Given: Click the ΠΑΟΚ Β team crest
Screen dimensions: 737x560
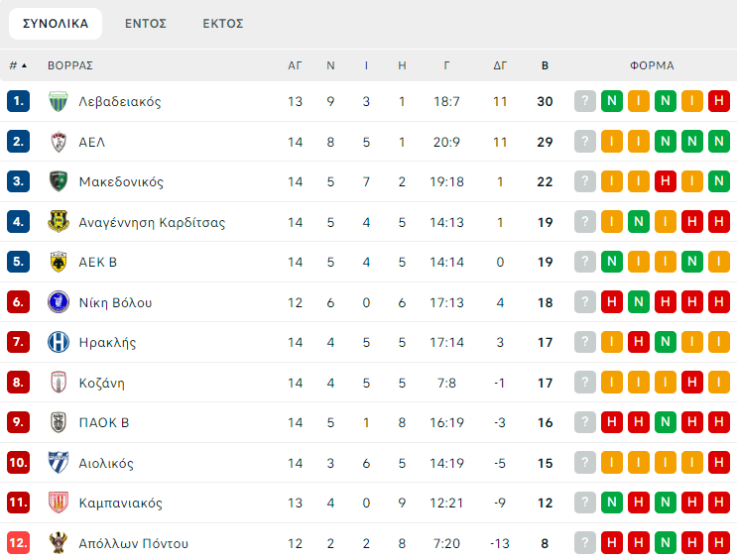Looking at the screenshot, I should pyautogui.click(x=59, y=422).
